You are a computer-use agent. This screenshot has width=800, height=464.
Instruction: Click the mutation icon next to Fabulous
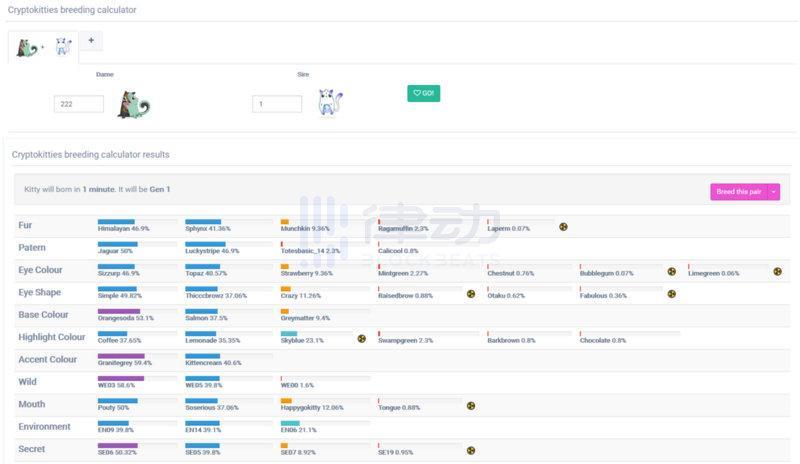click(x=671, y=294)
